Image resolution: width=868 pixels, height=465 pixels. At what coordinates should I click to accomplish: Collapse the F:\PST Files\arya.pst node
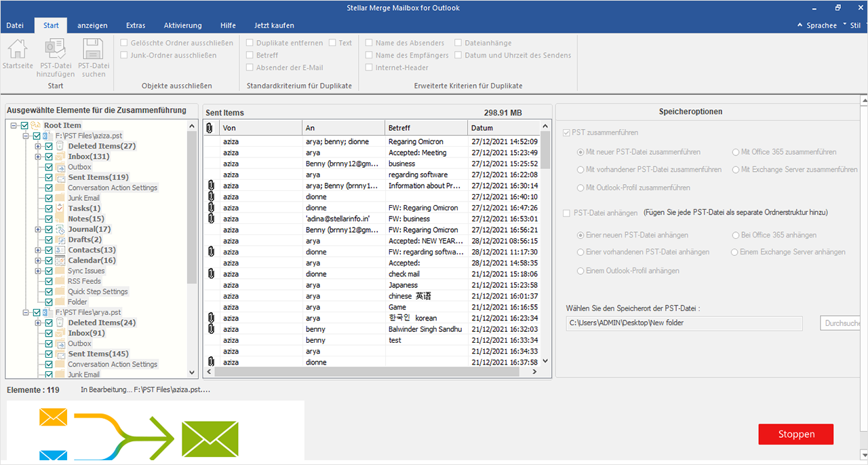26,312
